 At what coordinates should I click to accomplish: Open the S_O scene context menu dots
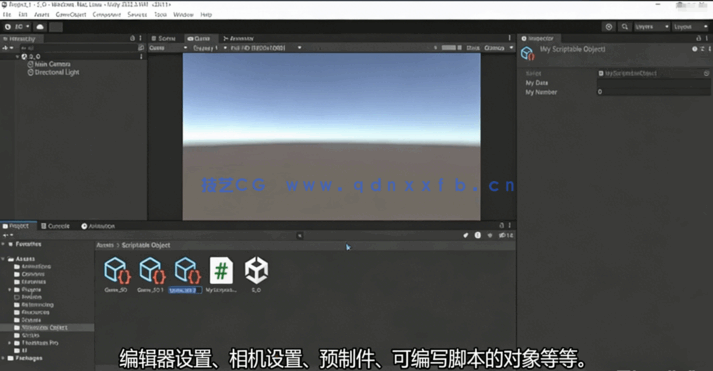click(x=141, y=56)
